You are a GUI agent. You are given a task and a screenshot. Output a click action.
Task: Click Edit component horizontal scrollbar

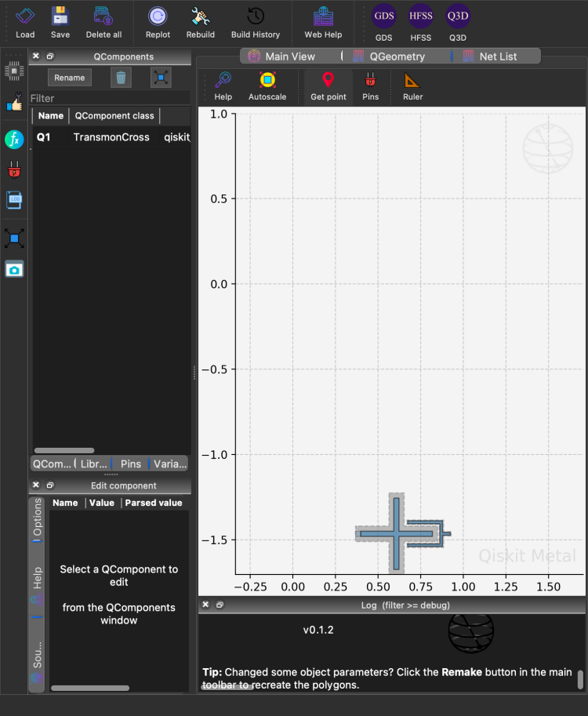coord(90,688)
